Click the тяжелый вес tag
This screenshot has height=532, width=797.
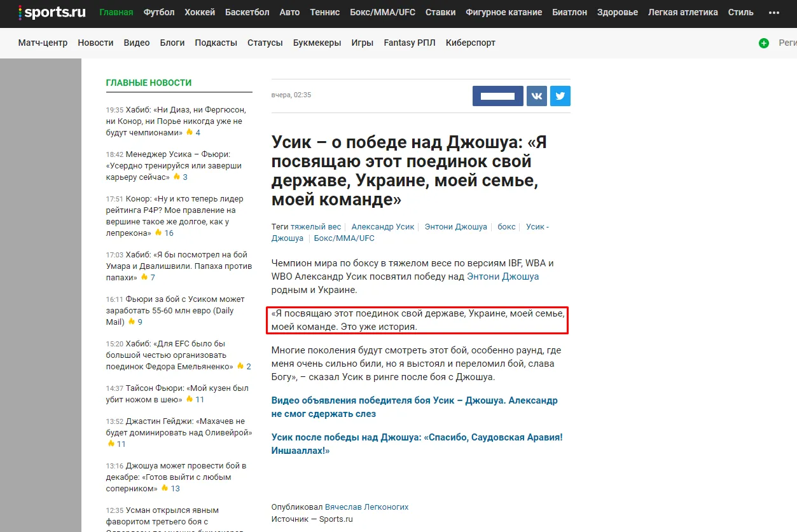[315, 226]
